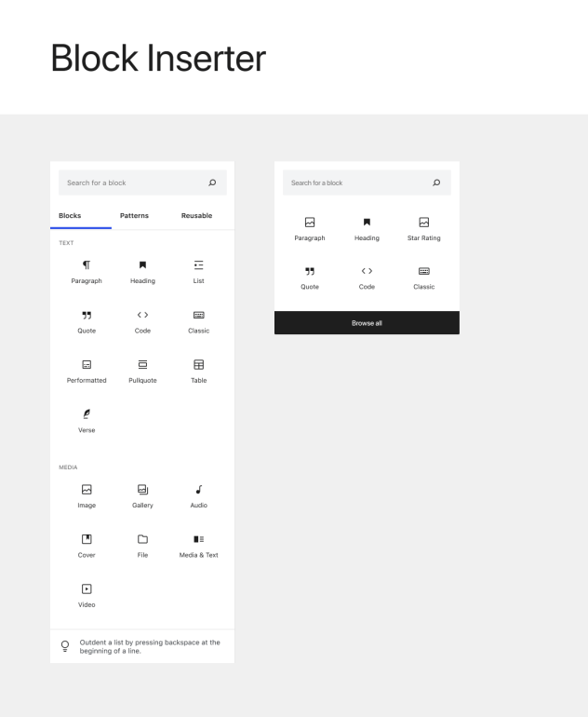
Task: Open the Reusable tab
Action: (196, 215)
